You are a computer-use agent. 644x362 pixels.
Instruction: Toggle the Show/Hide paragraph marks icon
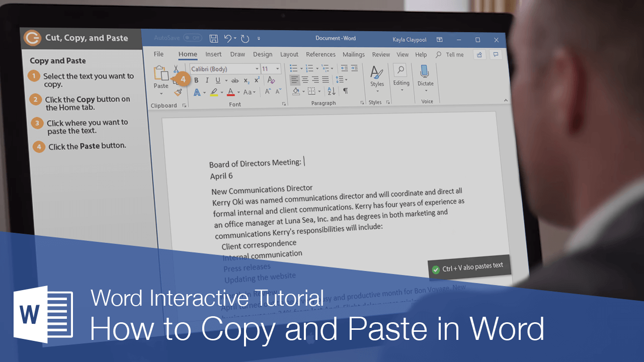345,90
